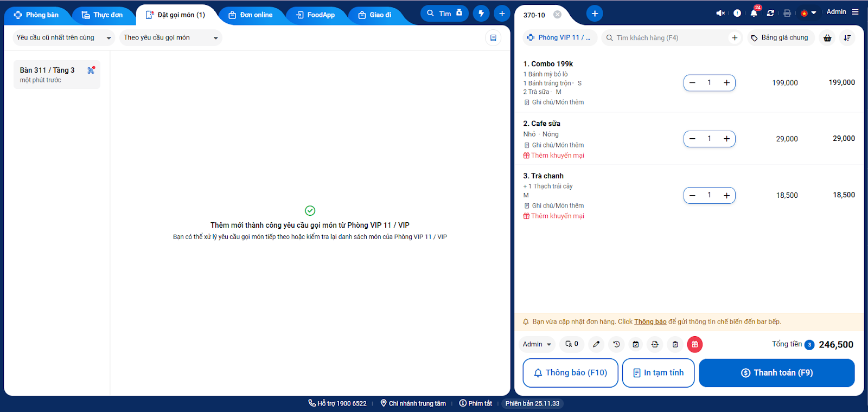The image size is (868, 412).
Task: Click the guest count icon showing 0
Action: (x=572, y=344)
